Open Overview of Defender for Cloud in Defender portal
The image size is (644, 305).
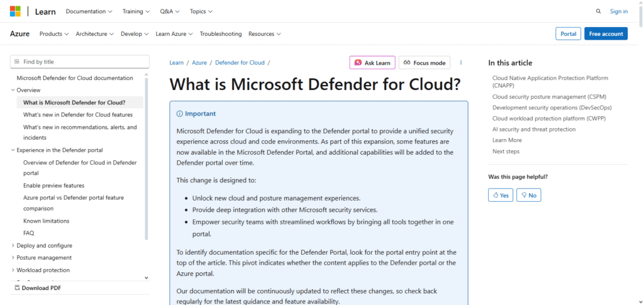80,167
